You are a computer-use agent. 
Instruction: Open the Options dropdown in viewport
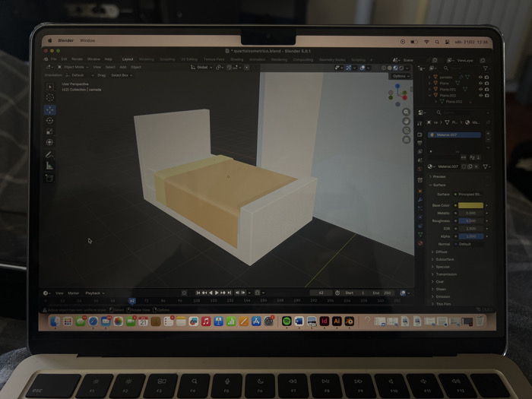pyautogui.click(x=401, y=76)
